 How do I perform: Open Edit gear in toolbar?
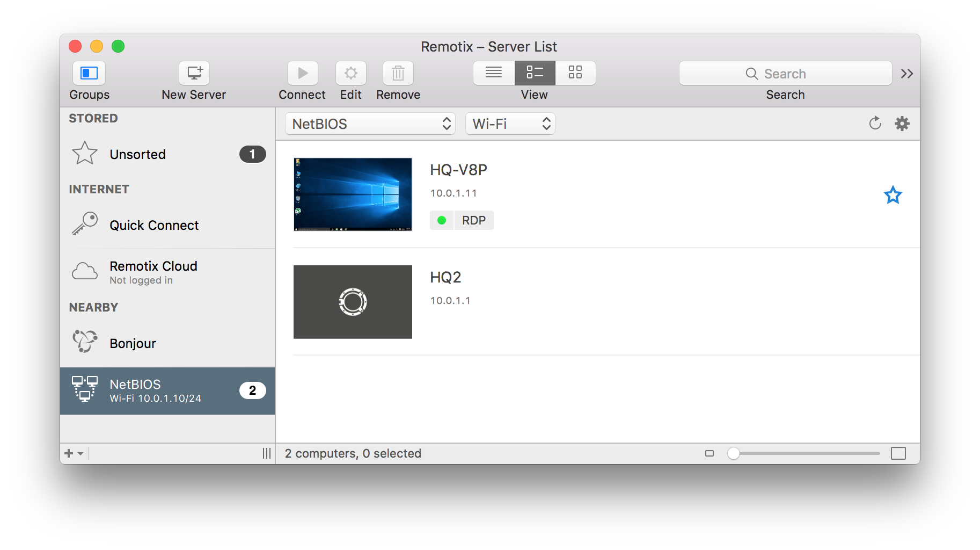[351, 73]
